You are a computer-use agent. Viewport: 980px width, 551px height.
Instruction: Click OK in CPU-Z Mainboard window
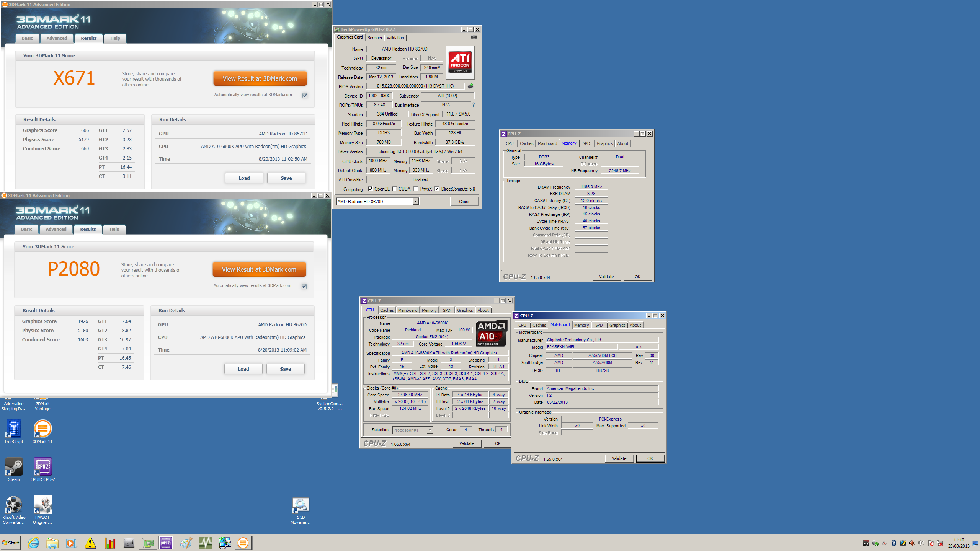click(x=650, y=458)
